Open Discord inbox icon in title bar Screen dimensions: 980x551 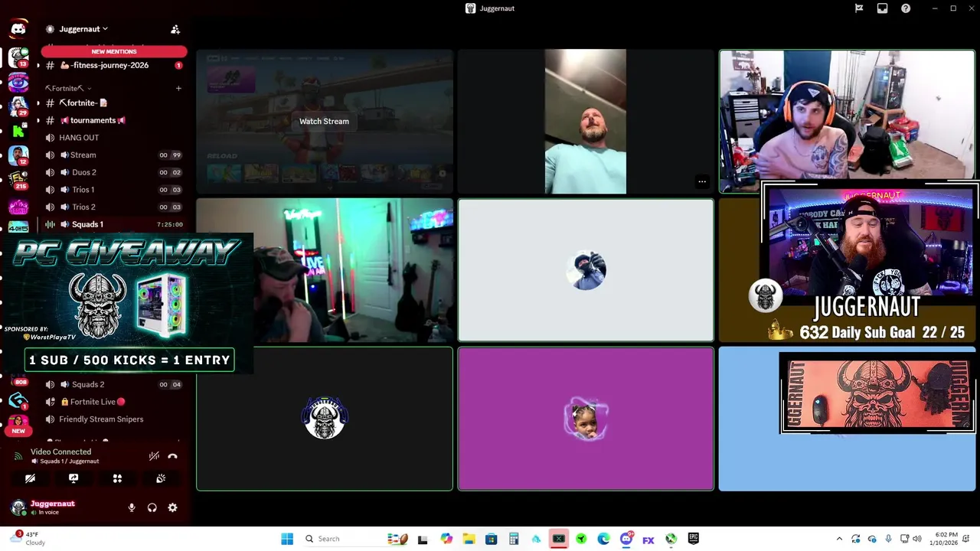pyautogui.click(x=882, y=8)
